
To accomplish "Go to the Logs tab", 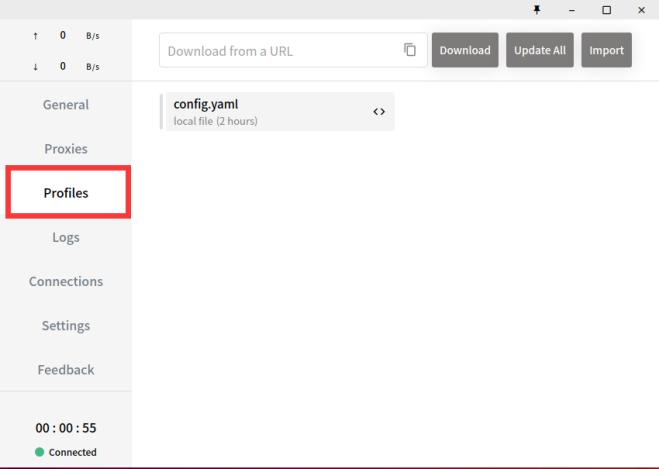I will pos(66,237).
